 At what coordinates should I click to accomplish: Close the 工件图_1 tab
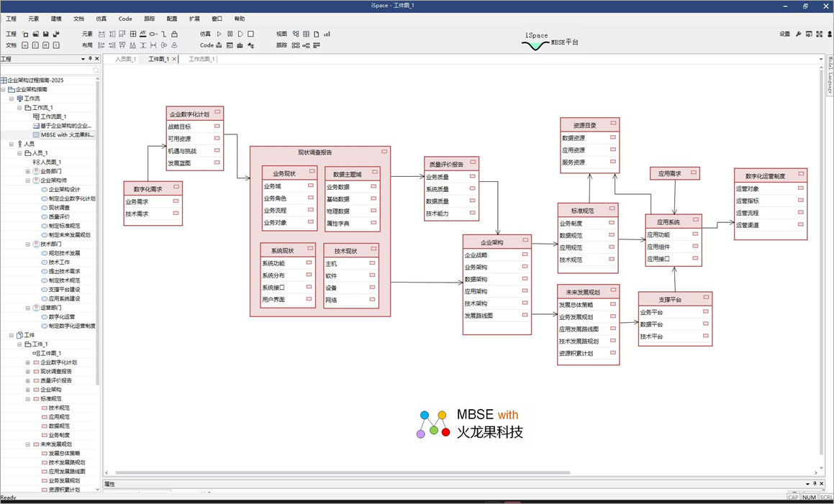[x=173, y=59]
